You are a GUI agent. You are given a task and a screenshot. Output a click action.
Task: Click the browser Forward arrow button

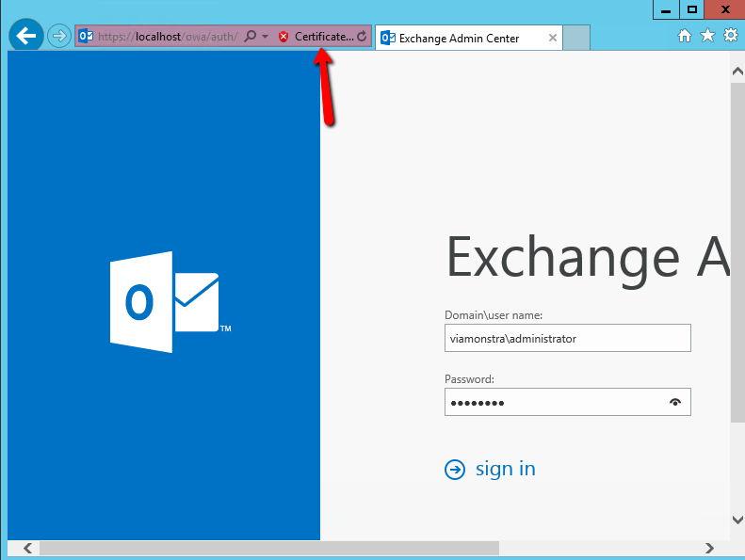pyautogui.click(x=58, y=37)
